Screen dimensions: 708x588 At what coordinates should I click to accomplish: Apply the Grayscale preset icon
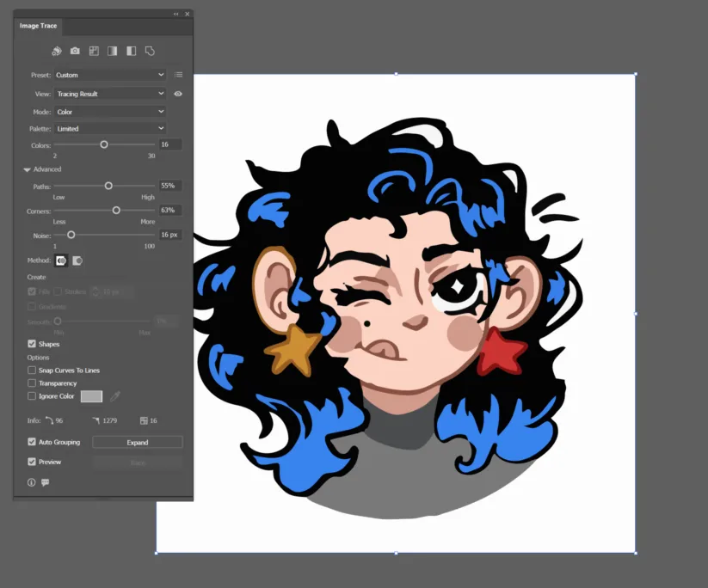click(x=113, y=51)
